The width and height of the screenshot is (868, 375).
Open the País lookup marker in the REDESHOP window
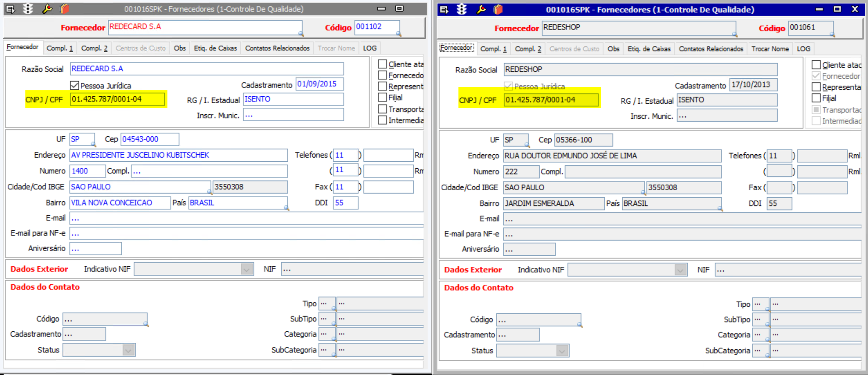pos(720,209)
